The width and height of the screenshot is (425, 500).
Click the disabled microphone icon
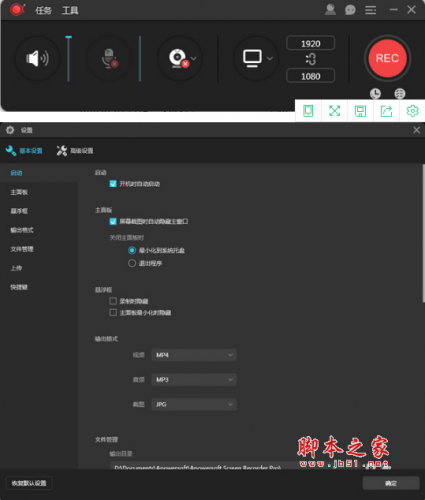110,59
